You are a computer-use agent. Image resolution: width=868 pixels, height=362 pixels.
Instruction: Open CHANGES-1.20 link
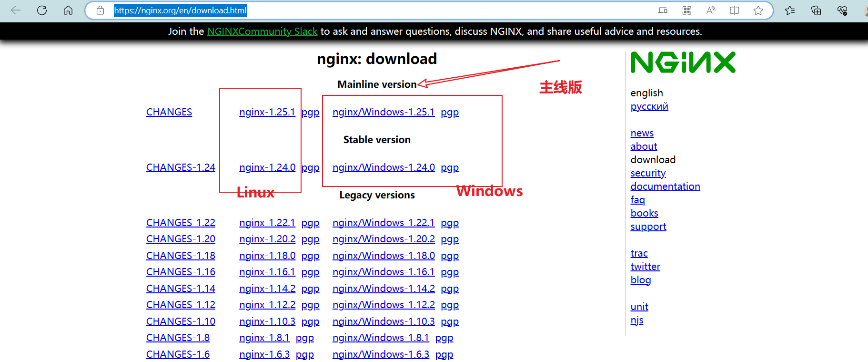(x=181, y=239)
